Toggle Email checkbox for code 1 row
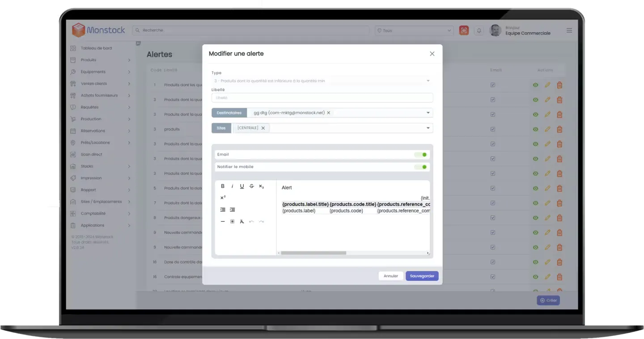 pyautogui.click(x=493, y=85)
